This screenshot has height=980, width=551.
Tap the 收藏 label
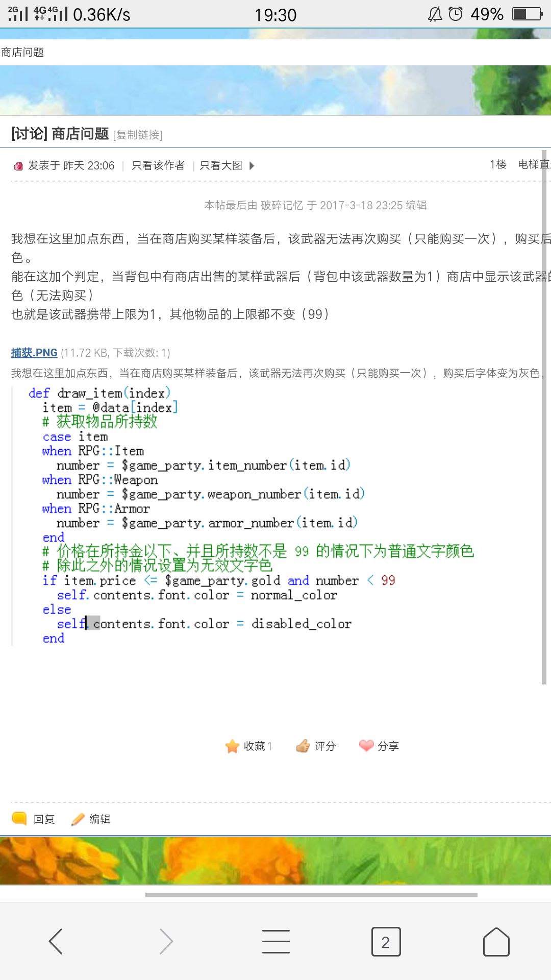pos(254,746)
